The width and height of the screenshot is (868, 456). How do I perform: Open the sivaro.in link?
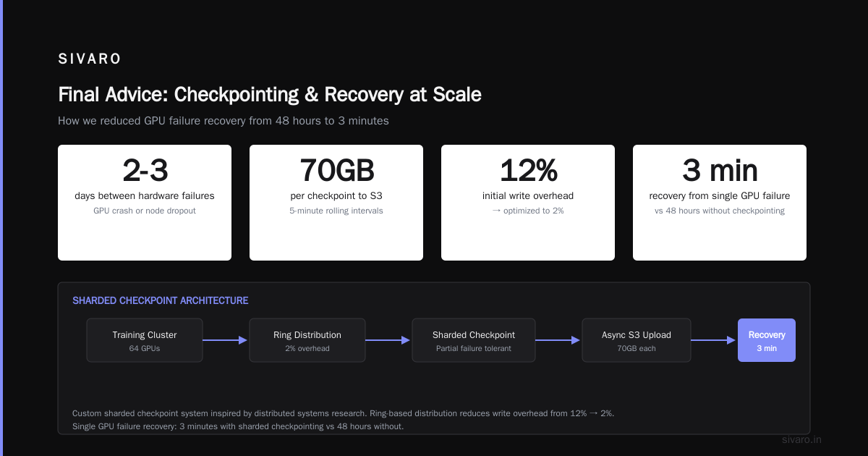[x=802, y=439]
